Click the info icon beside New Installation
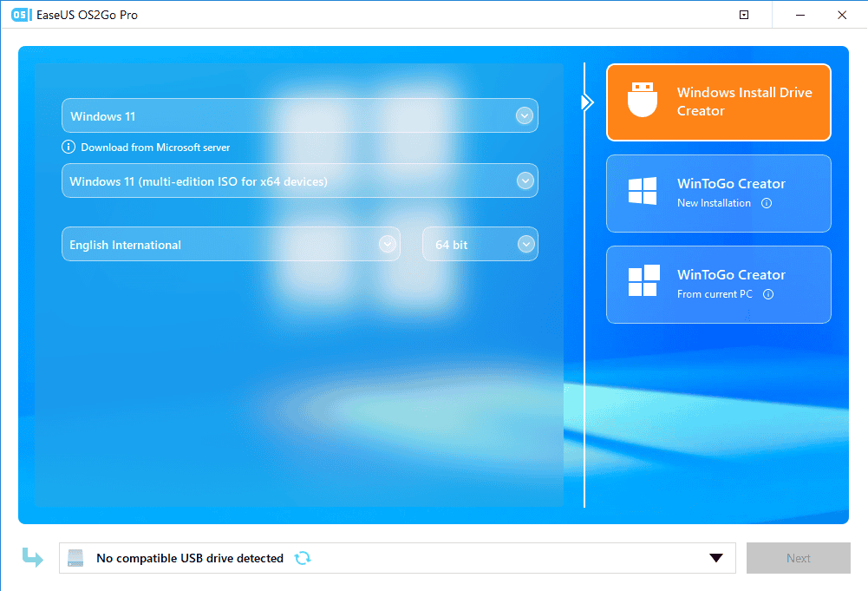Screen dimensions: 868x591 [x=767, y=203]
